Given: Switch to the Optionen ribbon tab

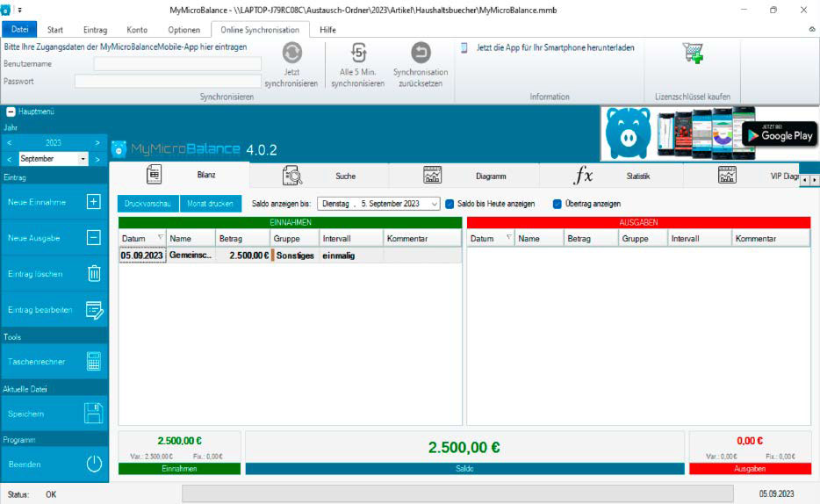Looking at the screenshot, I should pyautogui.click(x=184, y=30).
